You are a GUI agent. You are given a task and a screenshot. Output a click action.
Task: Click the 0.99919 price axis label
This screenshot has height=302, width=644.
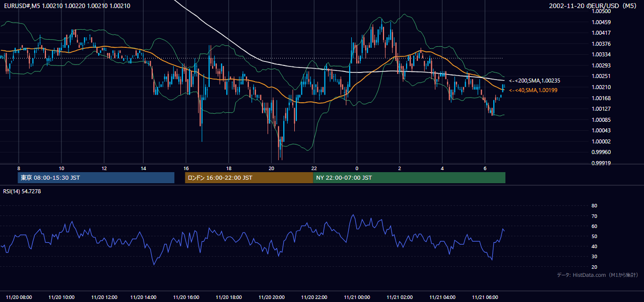pos(601,163)
